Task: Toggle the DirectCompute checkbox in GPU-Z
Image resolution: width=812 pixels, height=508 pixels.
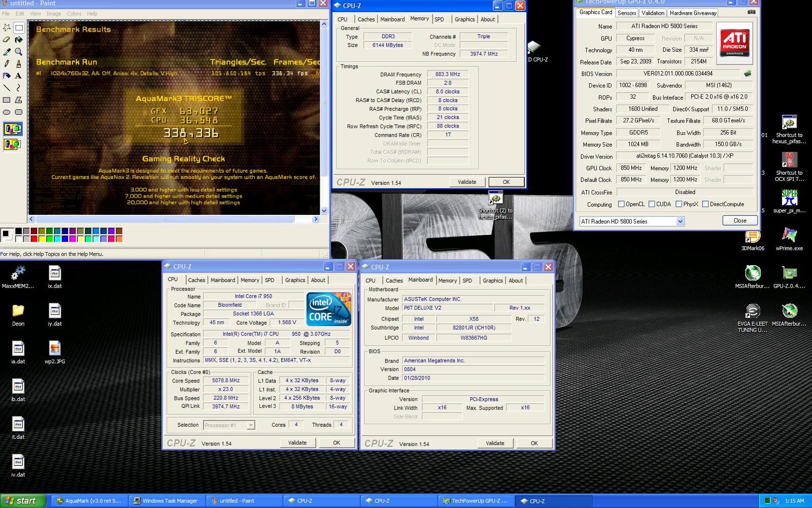Action: pyautogui.click(x=705, y=204)
